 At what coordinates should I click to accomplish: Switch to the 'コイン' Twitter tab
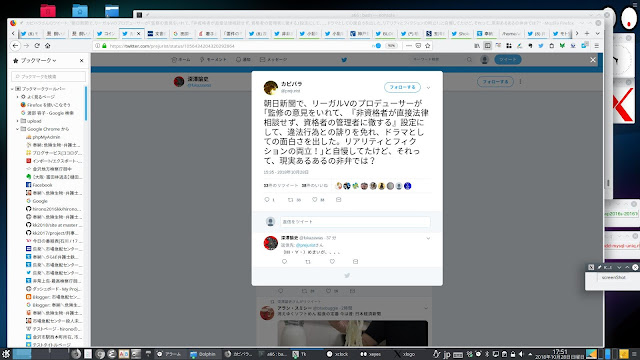tap(106, 34)
